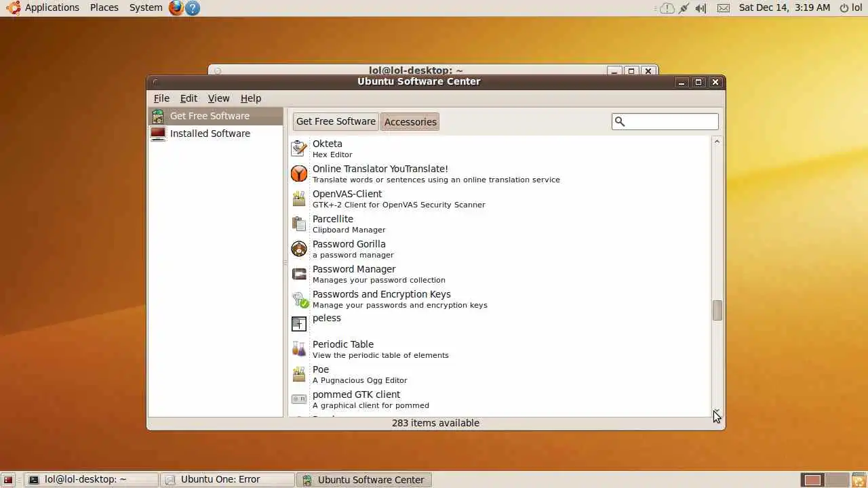Click the list scrollbar thumb

pos(717,310)
